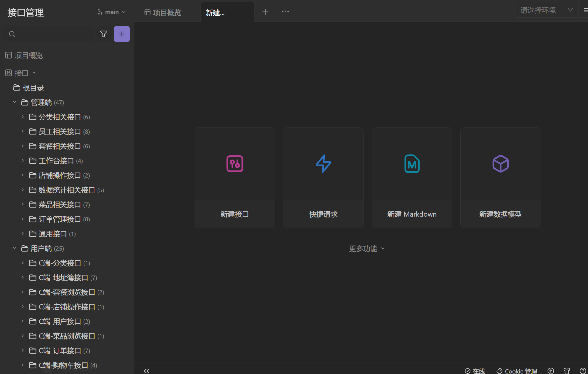Open new tab with plus icon
588x374 pixels.
pos(265,12)
